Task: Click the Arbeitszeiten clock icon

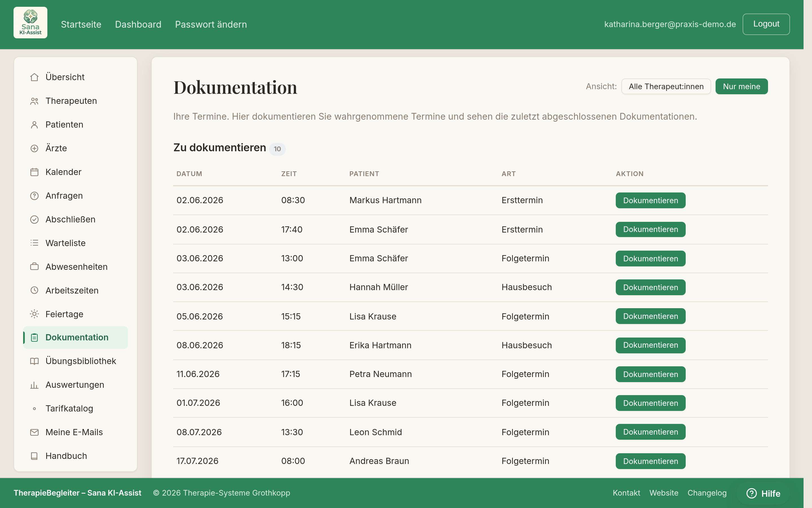Action: coord(34,290)
